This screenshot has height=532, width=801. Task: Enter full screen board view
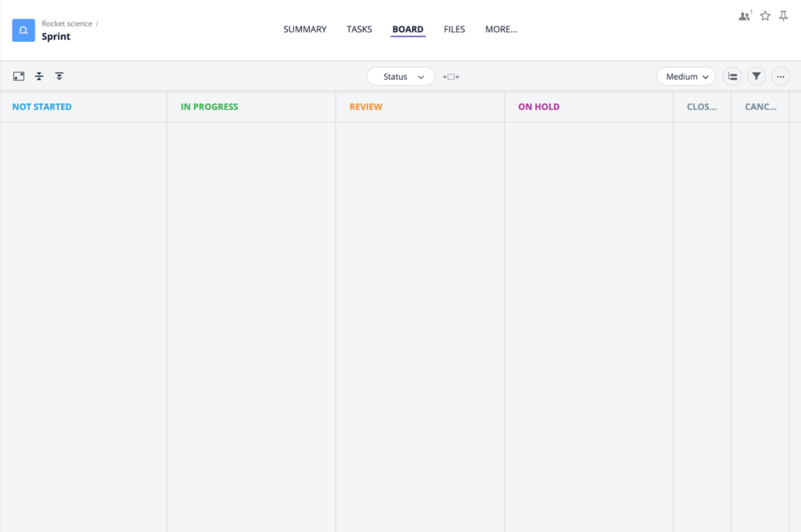(19, 76)
